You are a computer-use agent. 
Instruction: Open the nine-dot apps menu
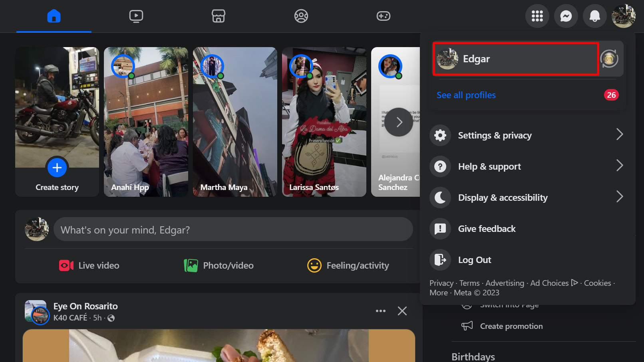pyautogui.click(x=537, y=16)
